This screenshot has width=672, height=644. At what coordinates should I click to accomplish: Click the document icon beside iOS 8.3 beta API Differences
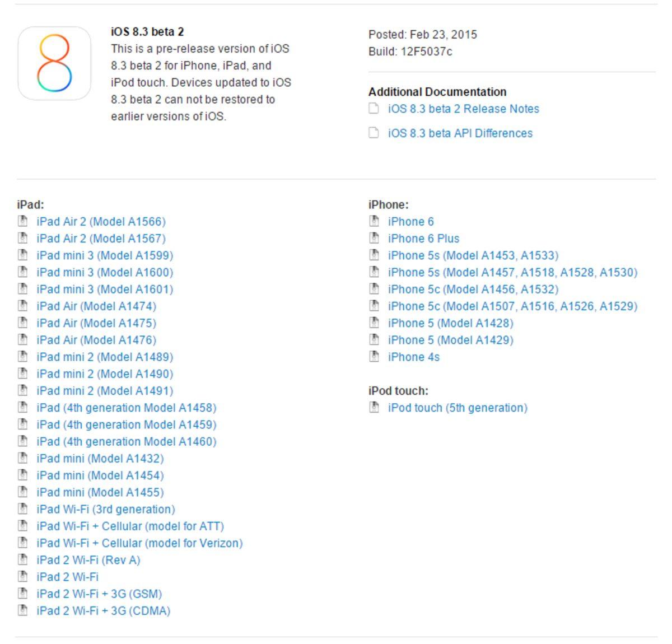click(373, 133)
